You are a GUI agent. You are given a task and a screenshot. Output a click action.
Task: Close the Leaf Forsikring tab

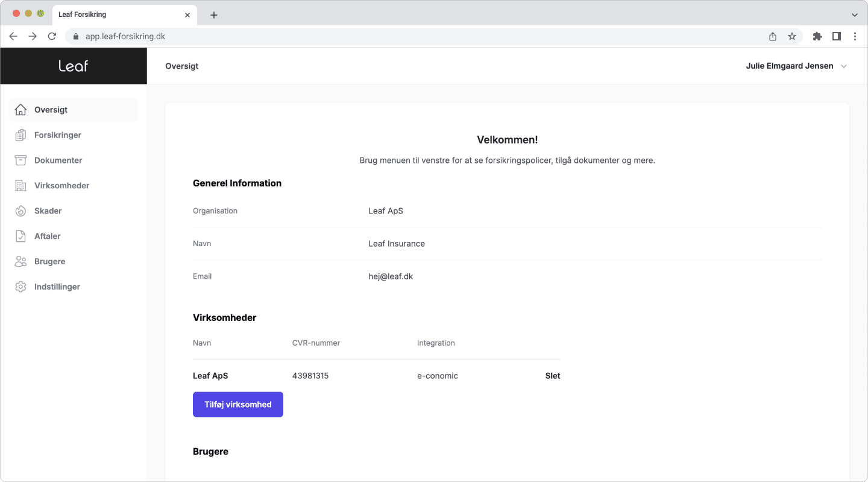pos(187,14)
